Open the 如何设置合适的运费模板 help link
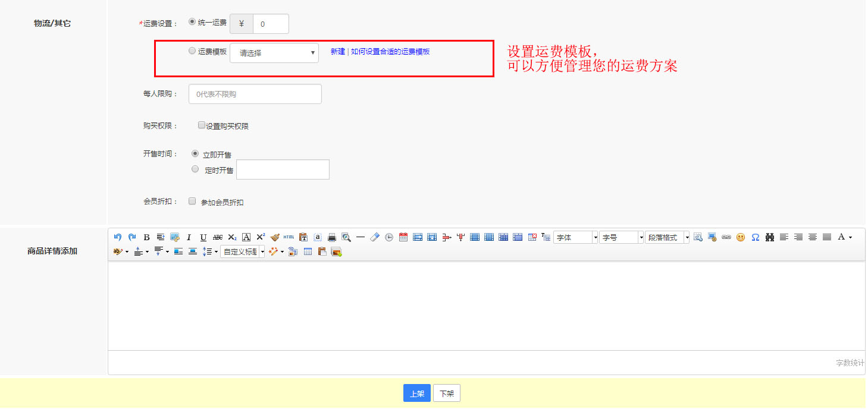The width and height of the screenshot is (868, 409). pos(390,52)
